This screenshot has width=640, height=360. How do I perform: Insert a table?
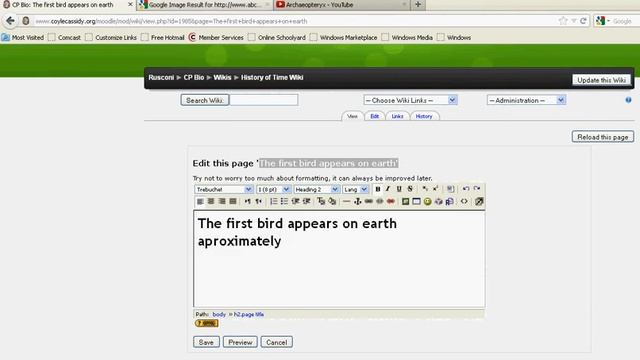tap(416, 201)
